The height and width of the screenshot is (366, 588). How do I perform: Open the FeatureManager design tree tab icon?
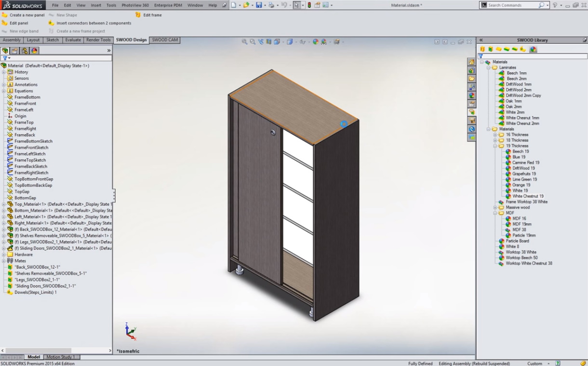coord(5,51)
